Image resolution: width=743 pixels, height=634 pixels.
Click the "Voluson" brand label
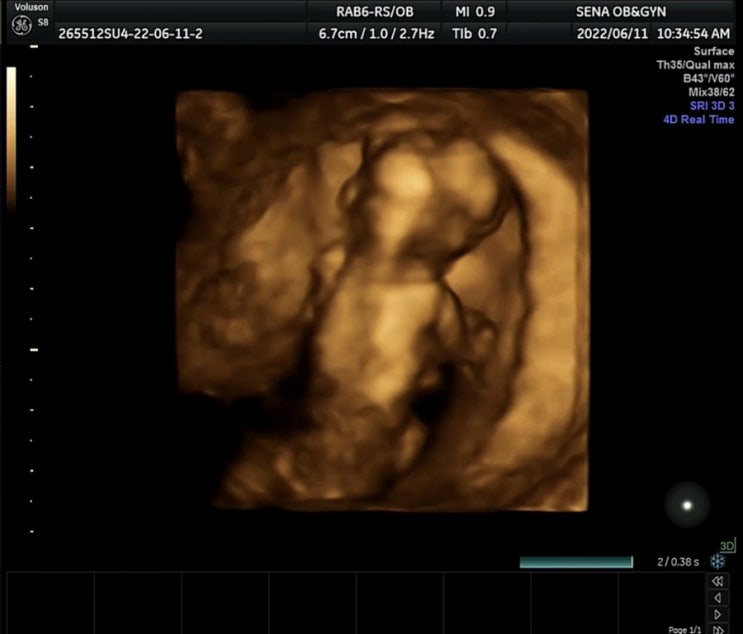tap(31, 7)
